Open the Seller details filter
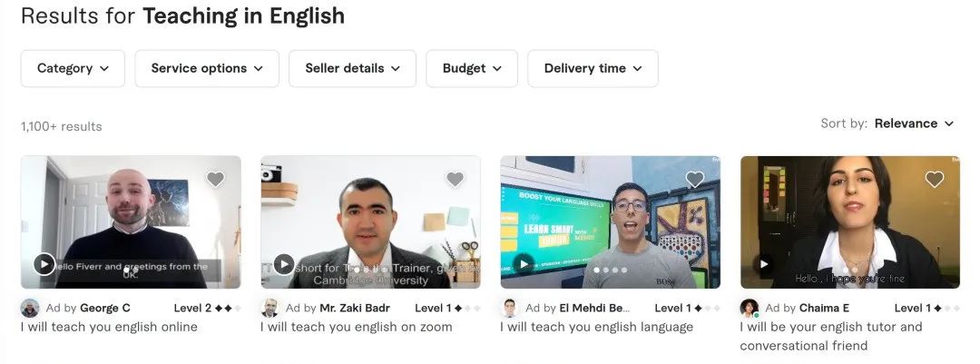 coord(352,69)
